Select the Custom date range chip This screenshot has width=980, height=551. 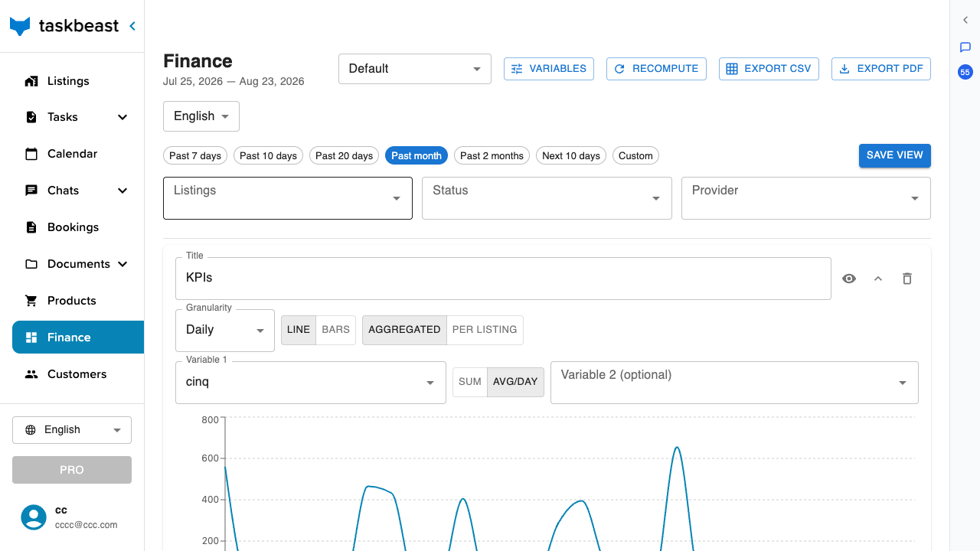635,155
